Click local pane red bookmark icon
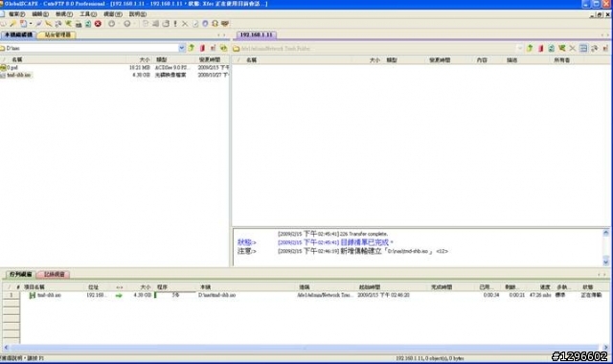The image size is (613, 364). click(202, 48)
